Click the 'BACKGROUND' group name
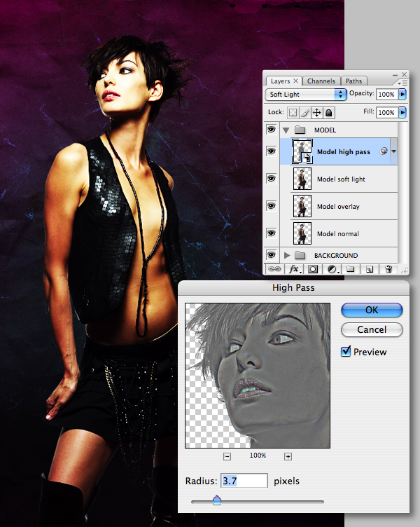 [x=336, y=255]
